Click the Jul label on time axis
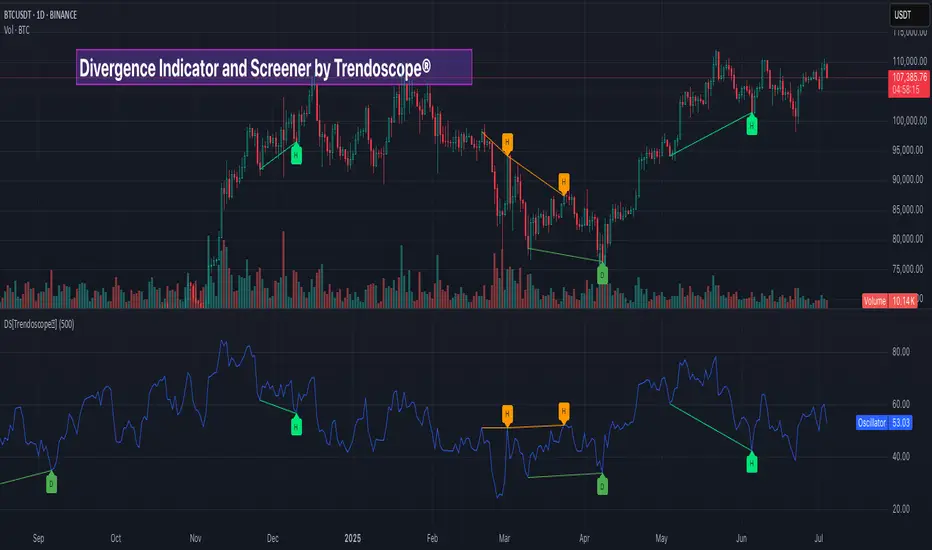 click(x=818, y=538)
